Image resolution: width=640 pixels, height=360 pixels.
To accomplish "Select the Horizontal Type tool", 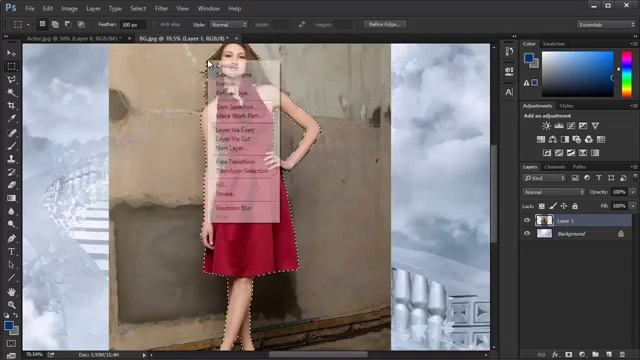I will pos(11,251).
